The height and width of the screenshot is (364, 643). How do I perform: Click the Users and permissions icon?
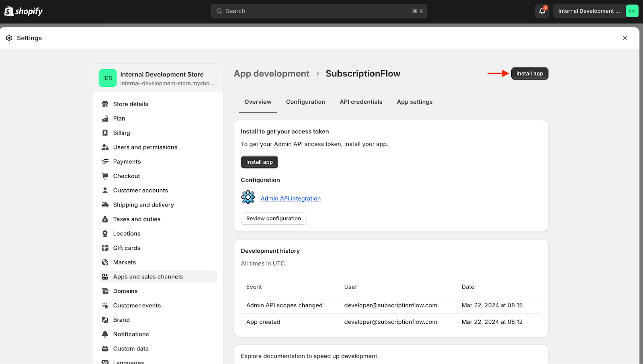105,147
